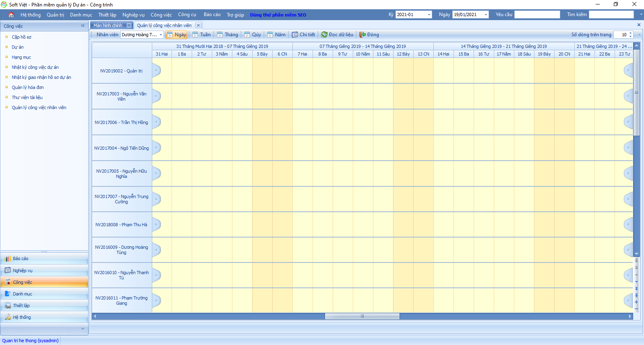Image resolution: width=644 pixels, height=345 pixels.
Task: Expand the Kỳ period dropdown
Action: pos(429,14)
